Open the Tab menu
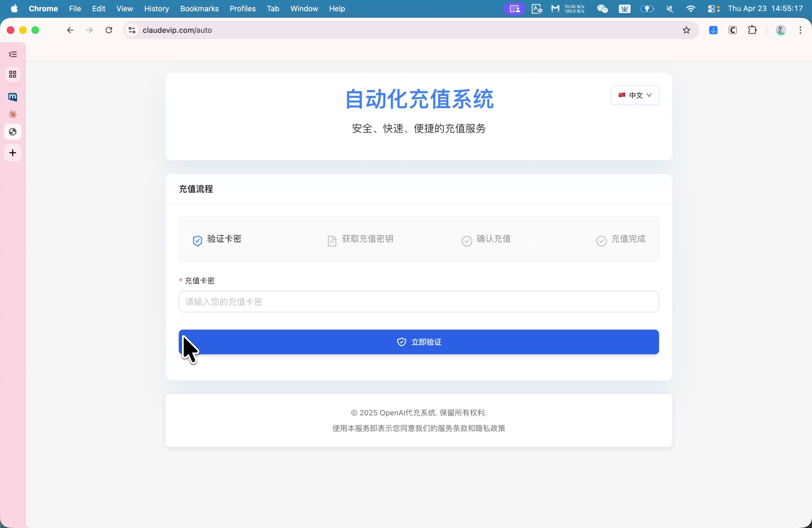 273,9
